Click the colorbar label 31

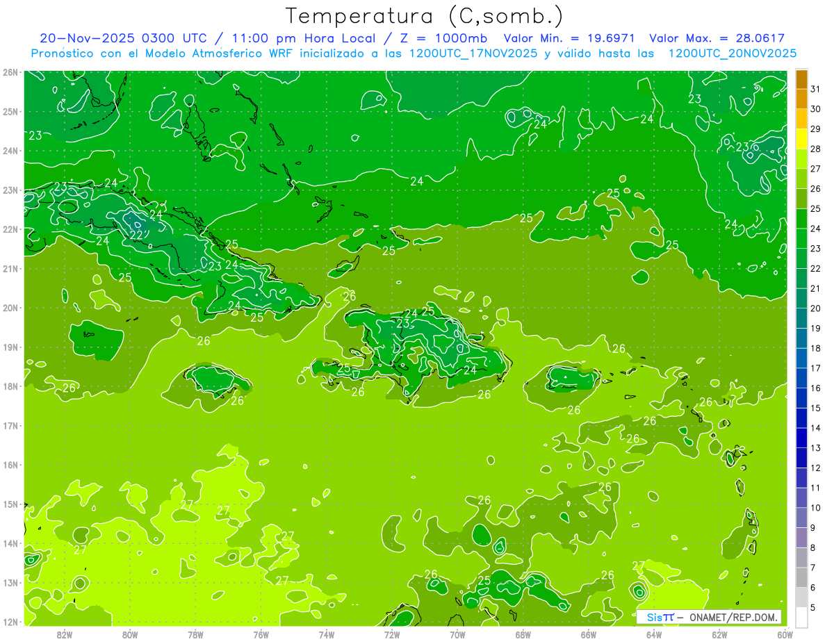click(x=816, y=89)
